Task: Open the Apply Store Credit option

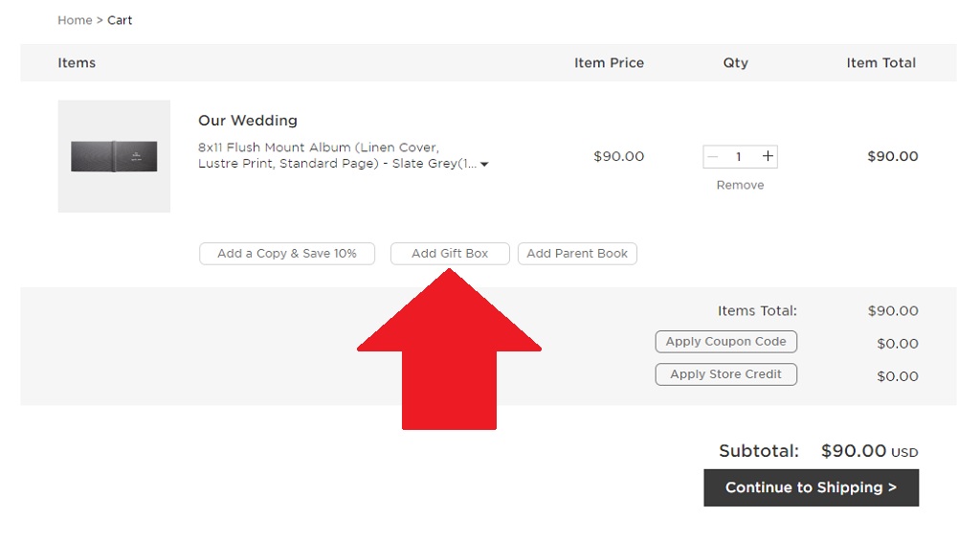Action: click(x=725, y=374)
